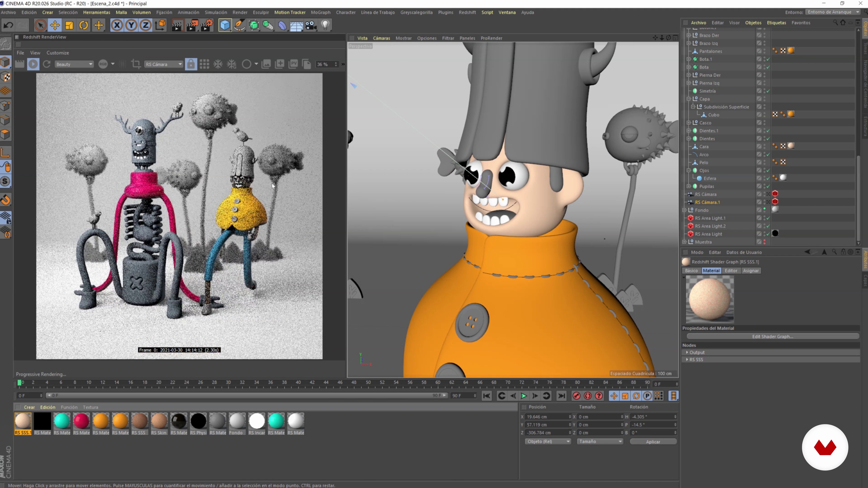Play the timeline animation forward
The image size is (868, 488).
tap(524, 396)
